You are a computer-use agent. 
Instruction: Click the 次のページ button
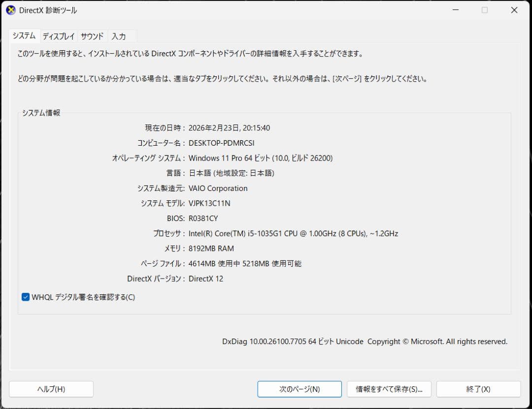299,389
